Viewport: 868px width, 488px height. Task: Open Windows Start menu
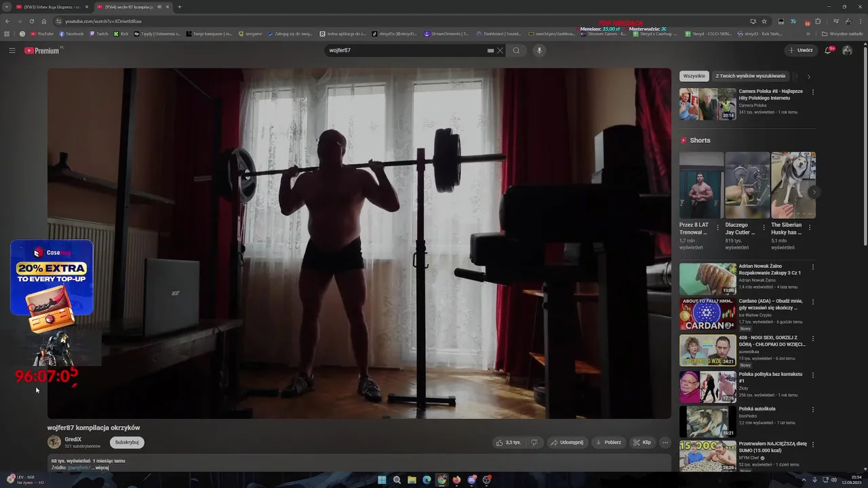[x=382, y=480]
